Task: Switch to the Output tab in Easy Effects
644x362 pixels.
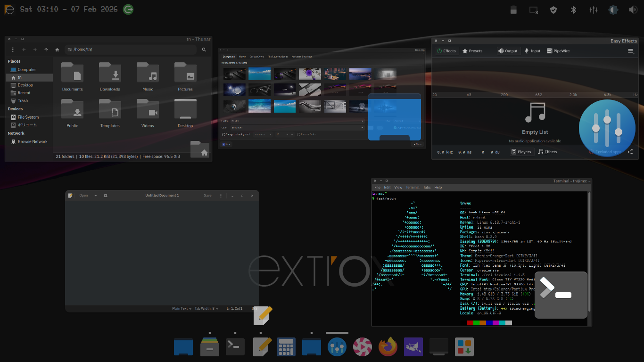Action: click(508, 51)
